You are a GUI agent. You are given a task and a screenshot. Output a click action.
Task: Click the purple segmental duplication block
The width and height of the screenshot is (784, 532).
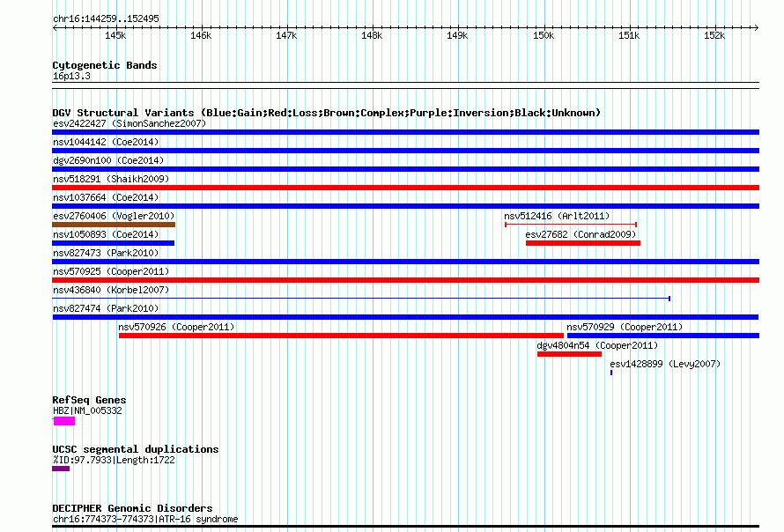click(61, 469)
